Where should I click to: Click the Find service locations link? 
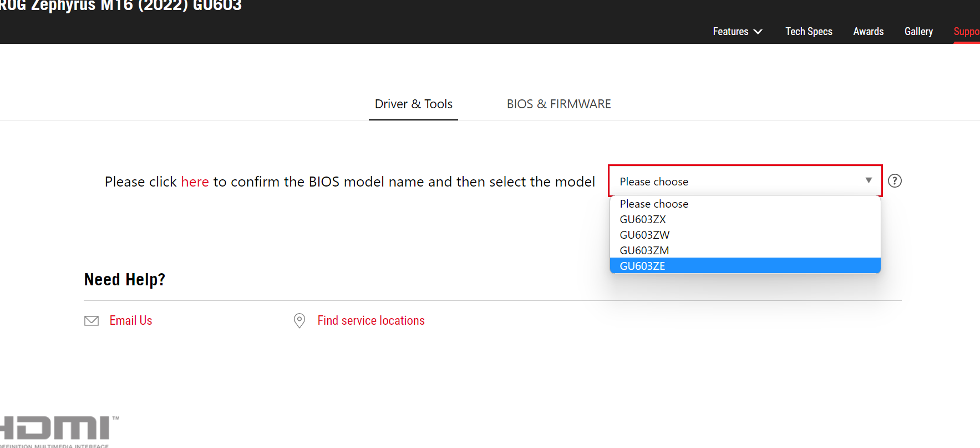pos(371,320)
